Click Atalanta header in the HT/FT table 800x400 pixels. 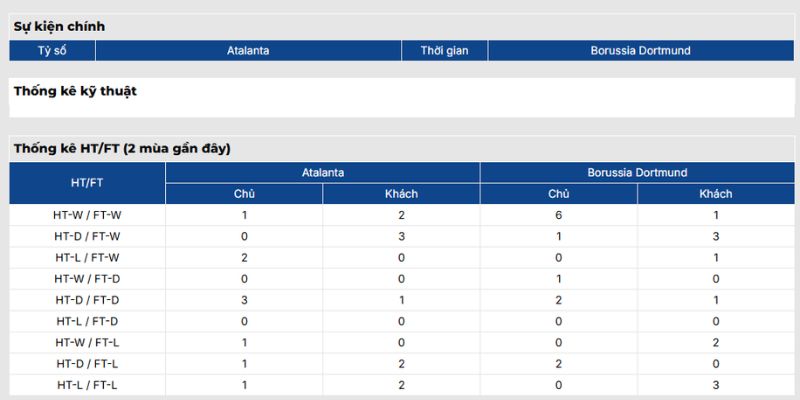tap(323, 173)
